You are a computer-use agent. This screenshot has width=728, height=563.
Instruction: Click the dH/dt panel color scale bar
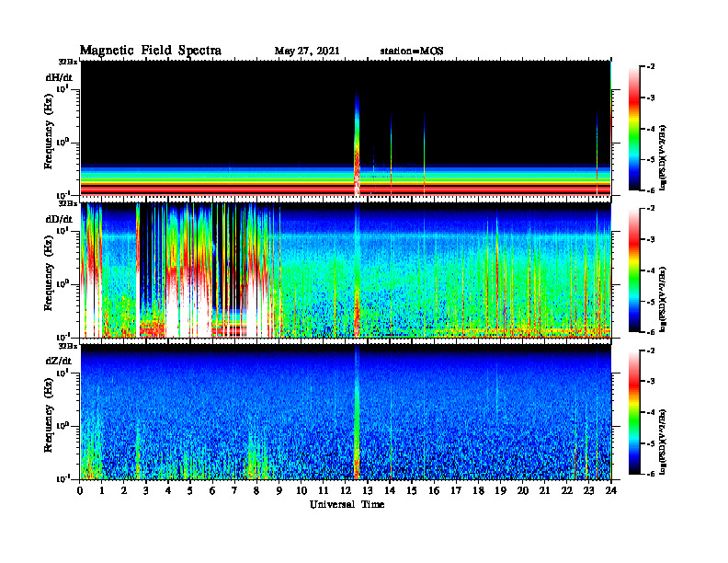coord(634,129)
